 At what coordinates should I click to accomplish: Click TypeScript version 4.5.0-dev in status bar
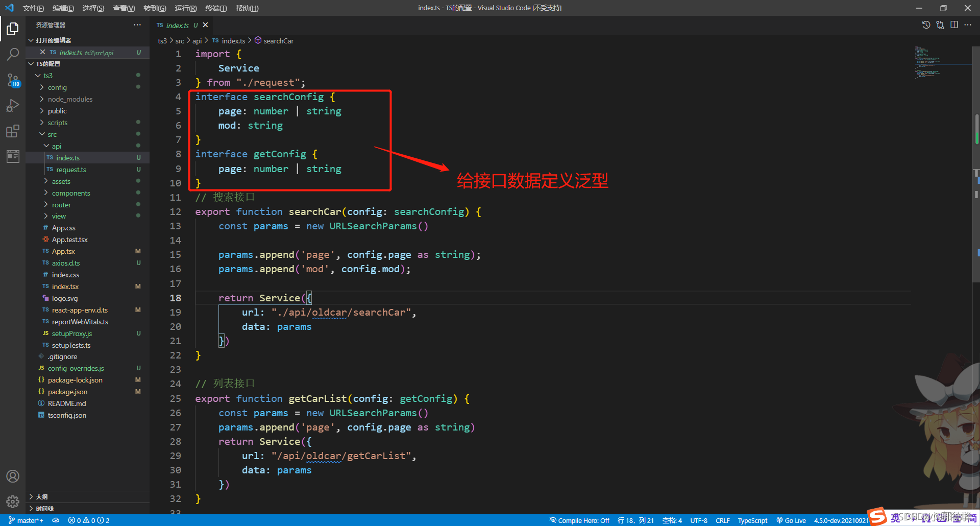(x=841, y=520)
